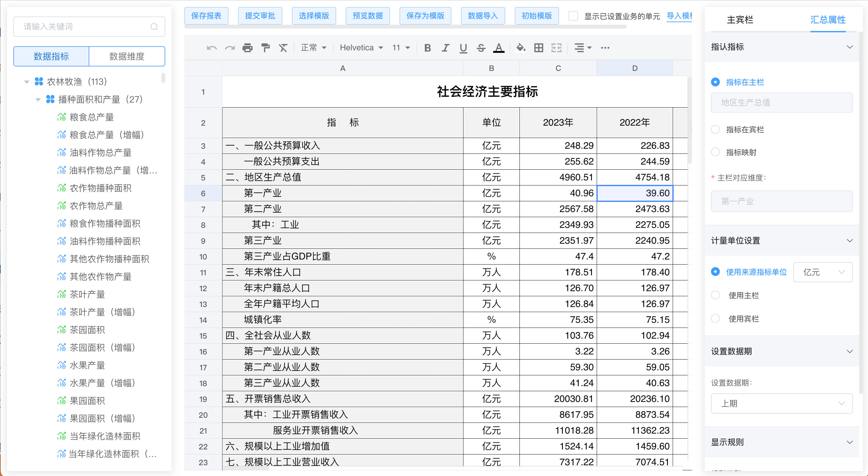The width and height of the screenshot is (868, 476).
Task: Redo the last action
Action: tap(230, 48)
